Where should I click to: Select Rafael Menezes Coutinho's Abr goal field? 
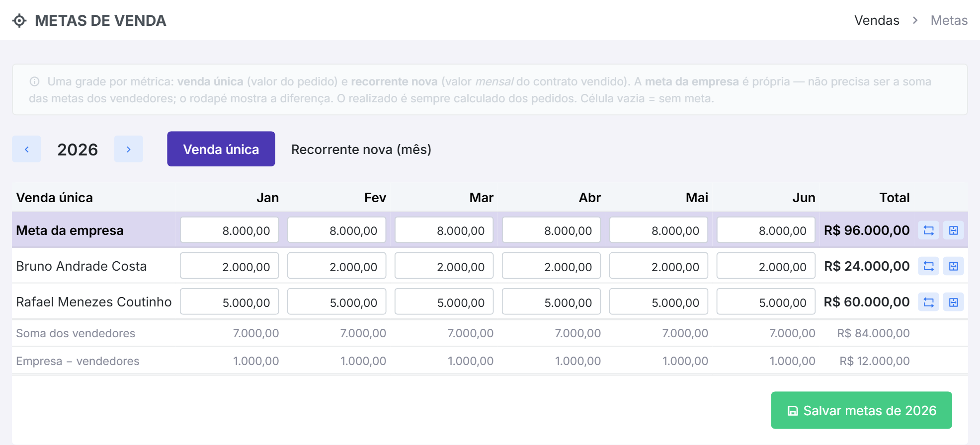pos(552,301)
